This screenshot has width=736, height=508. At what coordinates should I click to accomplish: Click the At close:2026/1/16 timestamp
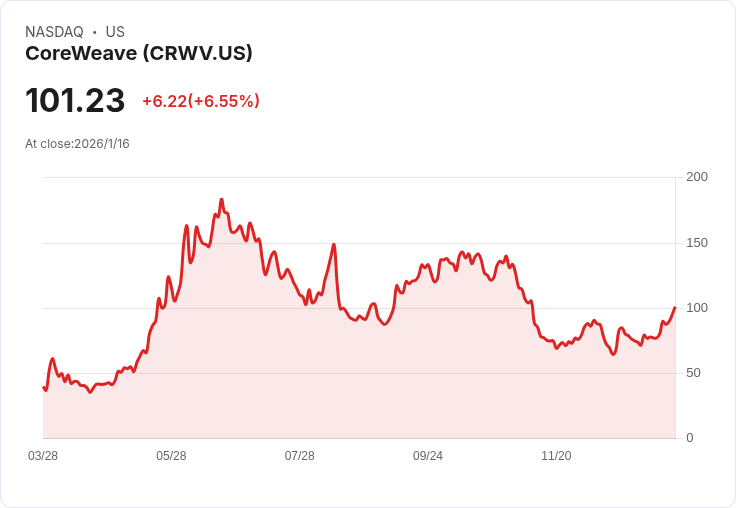(77, 144)
